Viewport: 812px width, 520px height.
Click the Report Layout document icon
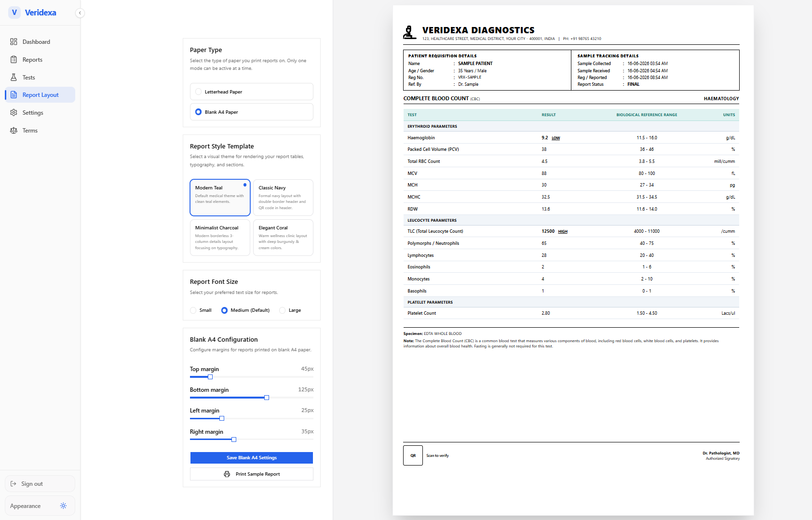14,95
